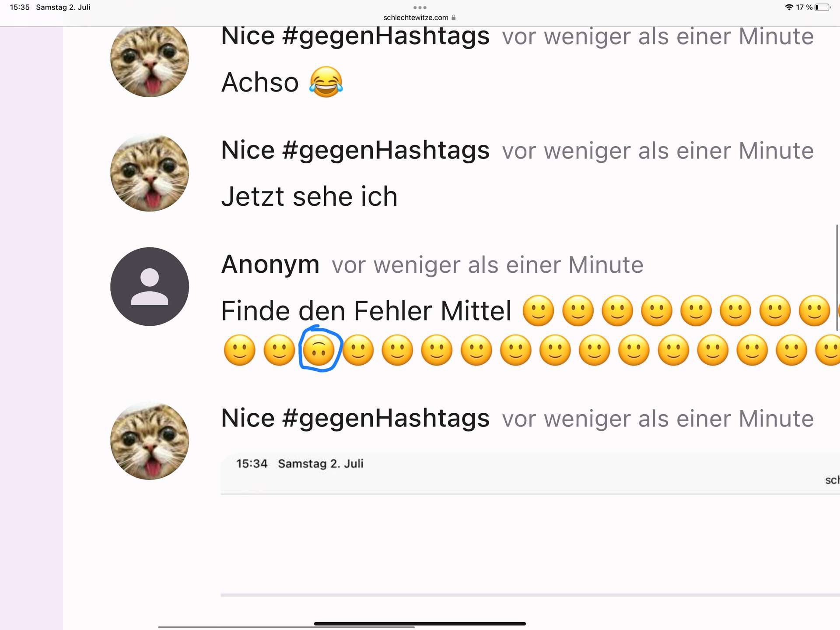This screenshot has height=630, width=840.
Task: Click the upside-down smiley circled in blue
Action: click(319, 350)
